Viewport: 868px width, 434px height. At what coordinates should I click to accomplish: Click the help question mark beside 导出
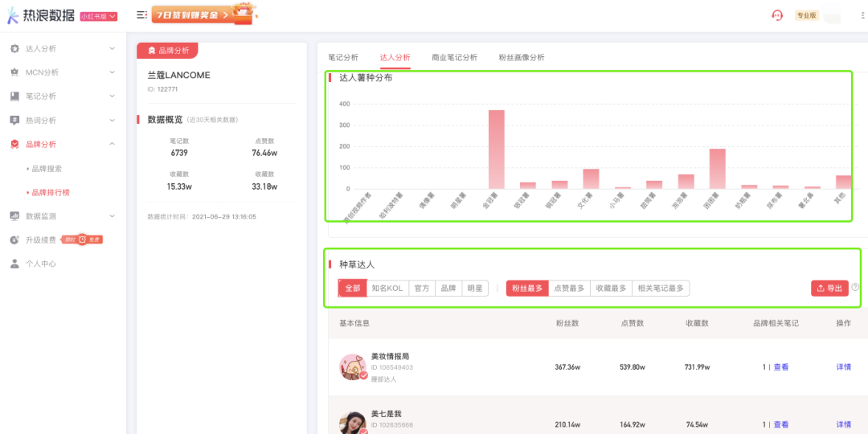coord(855,287)
